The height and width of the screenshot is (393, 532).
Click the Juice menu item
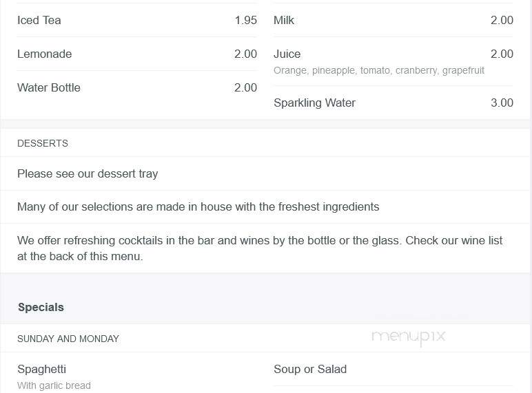coord(287,54)
